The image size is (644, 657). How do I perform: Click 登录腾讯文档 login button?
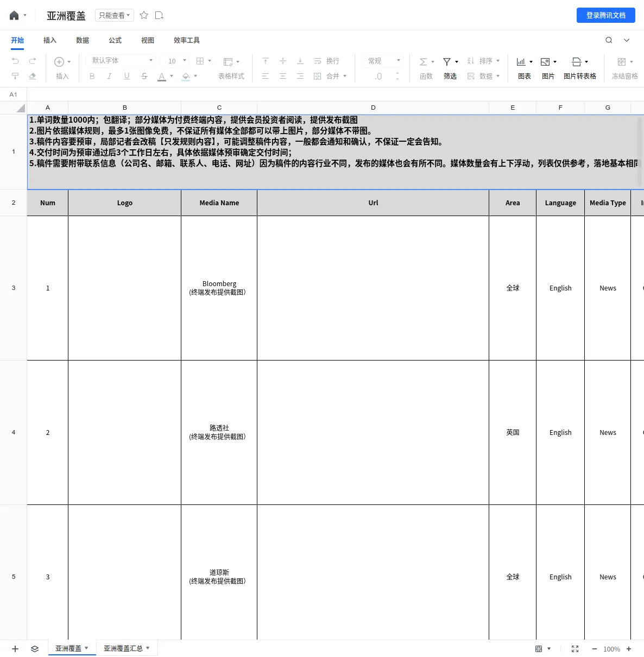(606, 15)
